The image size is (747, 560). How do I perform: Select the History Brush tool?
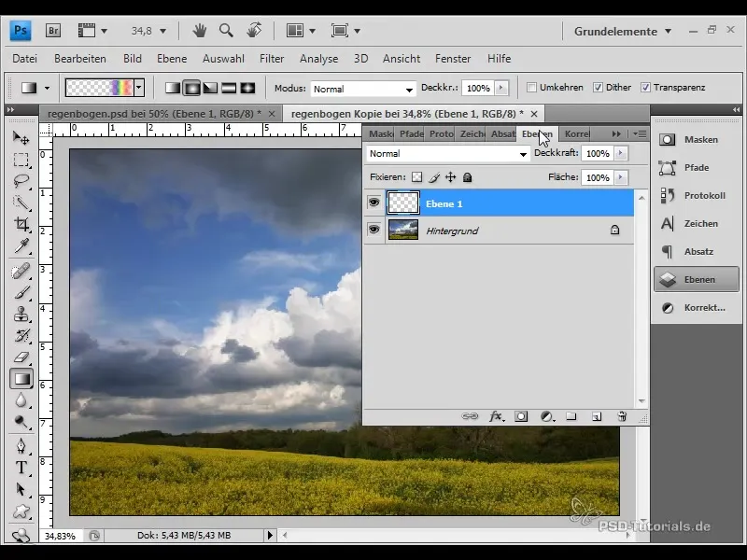click(21, 336)
